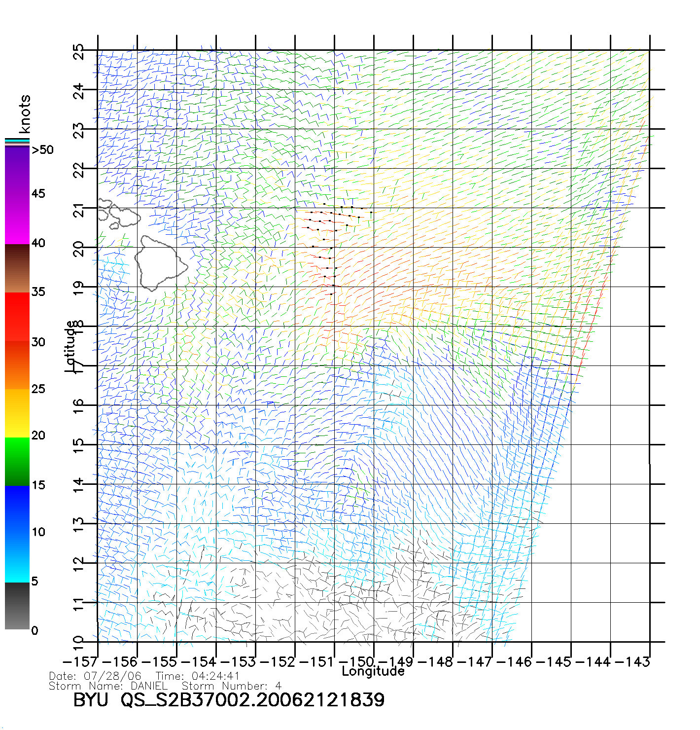700x730 pixels.
Task: Click the BYU QS_S2B37002 file title
Action: tap(229, 700)
